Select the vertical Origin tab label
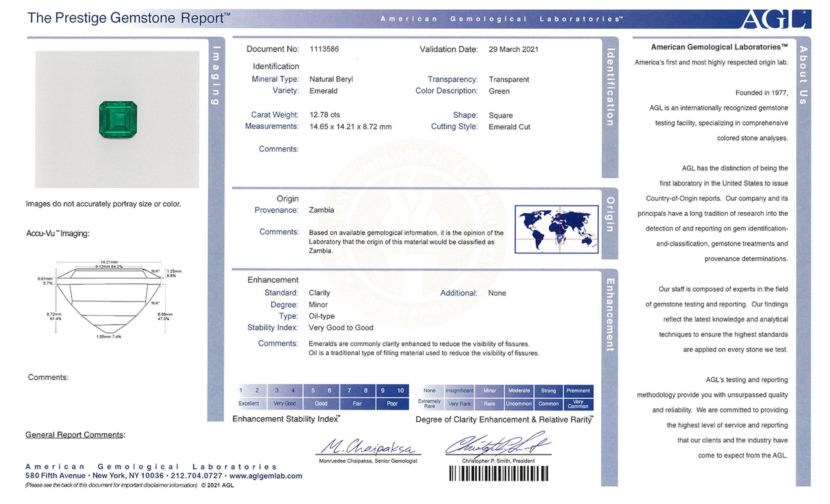The height and width of the screenshot is (504, 830). click(610, 214)
